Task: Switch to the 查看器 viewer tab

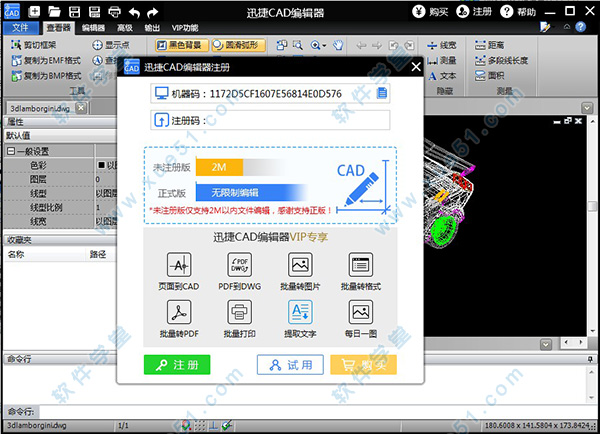Action: click(x=59, y=28)
